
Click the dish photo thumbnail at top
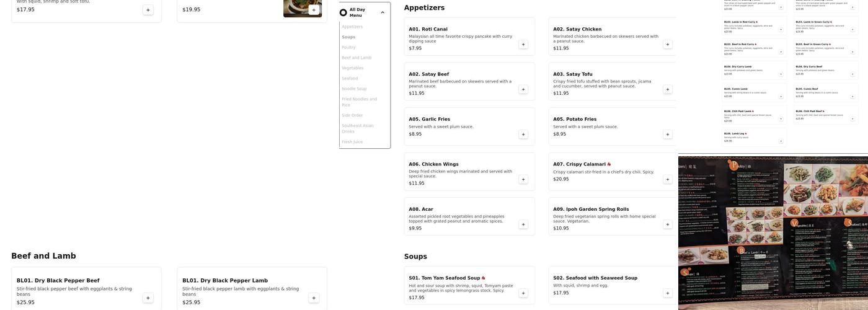click(x=295, y=7)
